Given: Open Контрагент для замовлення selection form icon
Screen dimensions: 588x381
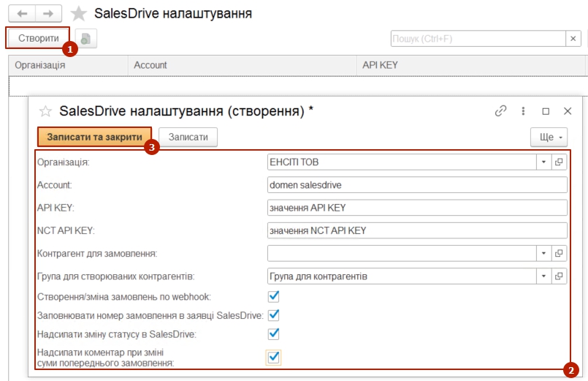Looking at the screenshot, I should pos(560,253).
